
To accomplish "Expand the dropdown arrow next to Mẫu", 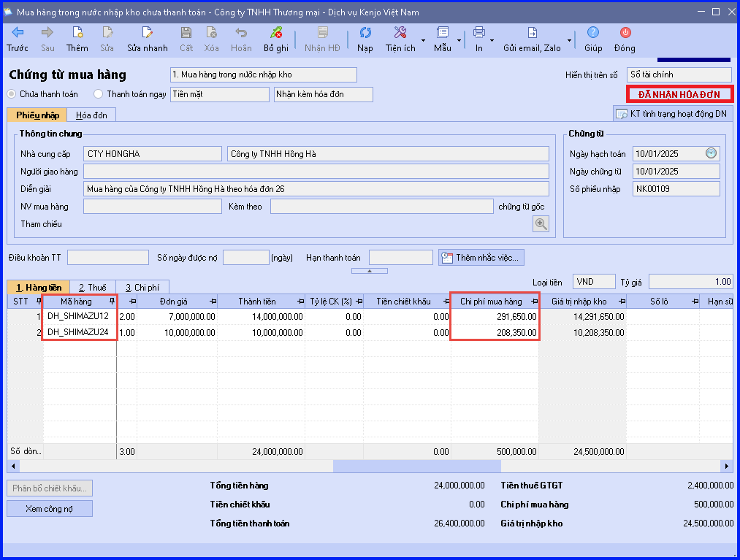I will [x=459, y=41].
